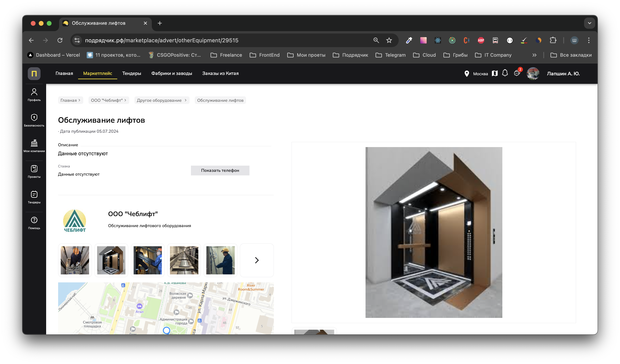Click the map icon next to Москва

495,73
